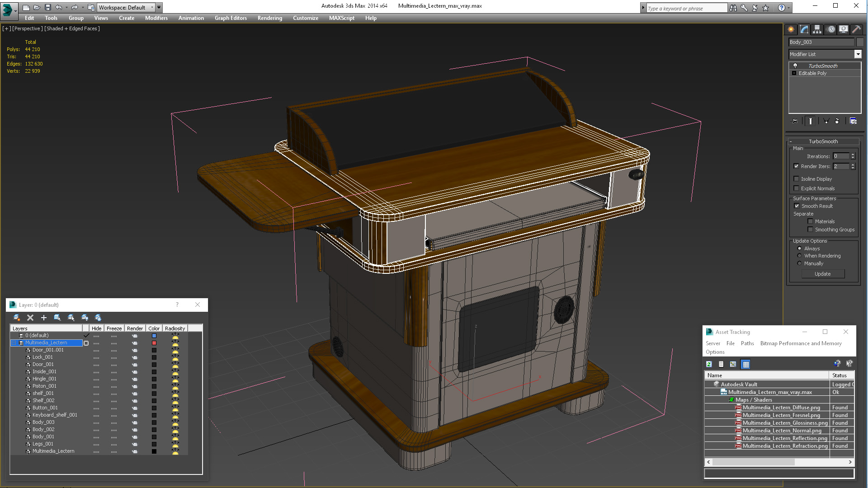Open the Motion command panel
The width and height of the screenshot is (868, 488).
830,29
